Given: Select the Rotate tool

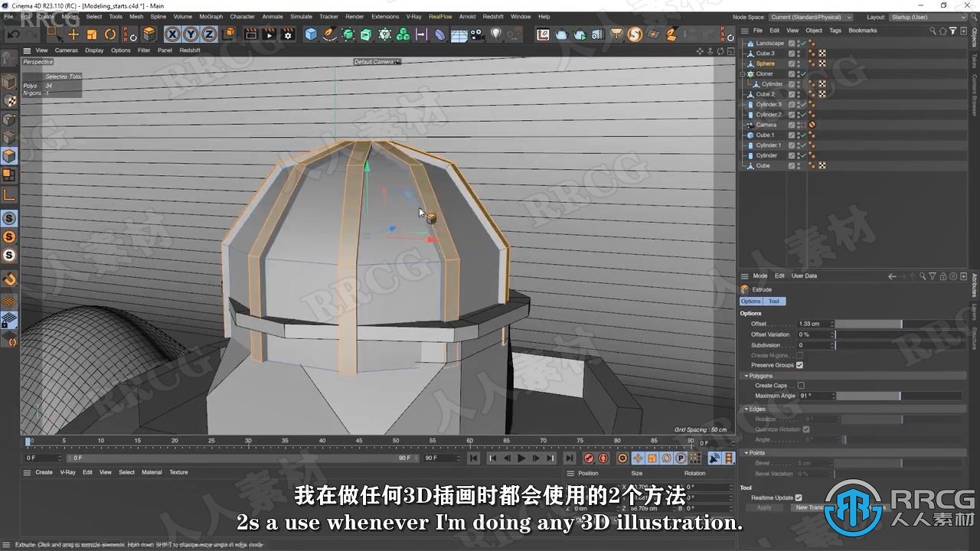Looking at the screenshot, I should pos(110,34).
